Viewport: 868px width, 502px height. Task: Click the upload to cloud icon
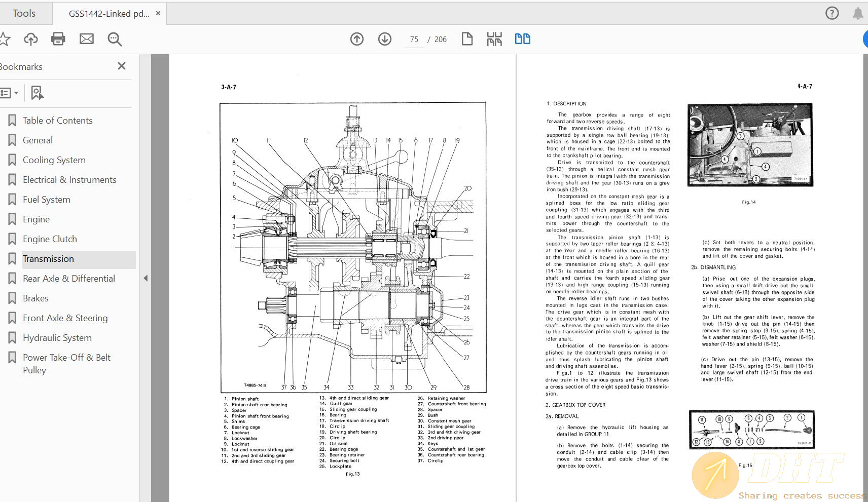(x=31, y=39)
